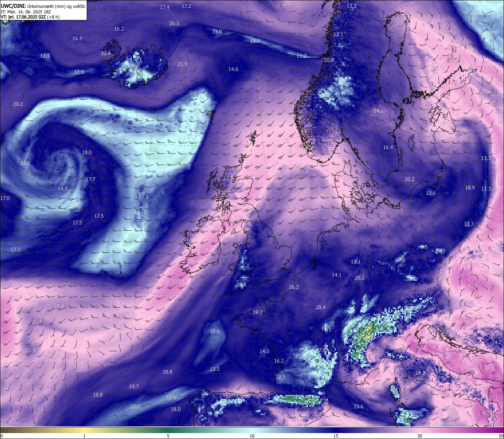Click the 'UWC/DINI: Úrkomumætti (mm) og uv850.' title

pyautogui.click(x=43, y=6)
